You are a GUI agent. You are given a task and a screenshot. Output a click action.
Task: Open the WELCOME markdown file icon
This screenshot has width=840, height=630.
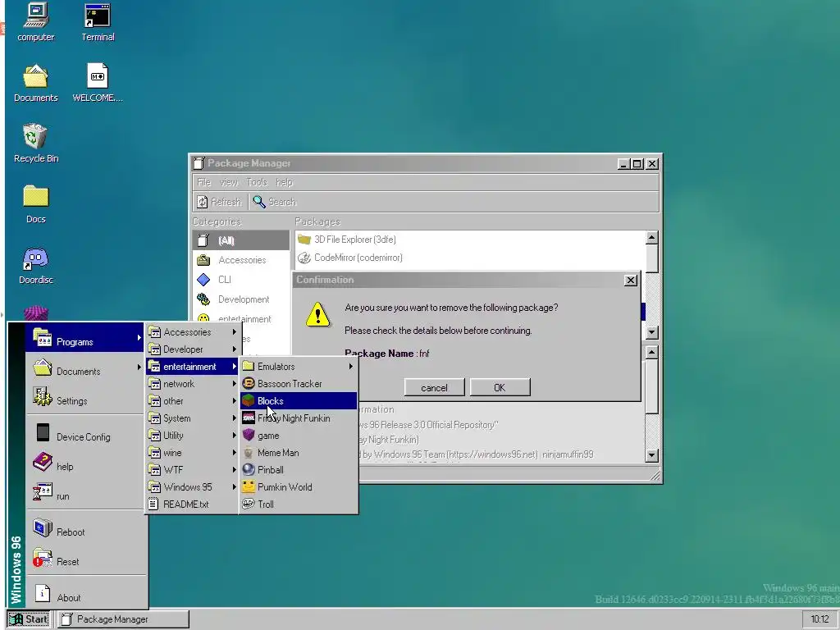[x=98, y=83]
